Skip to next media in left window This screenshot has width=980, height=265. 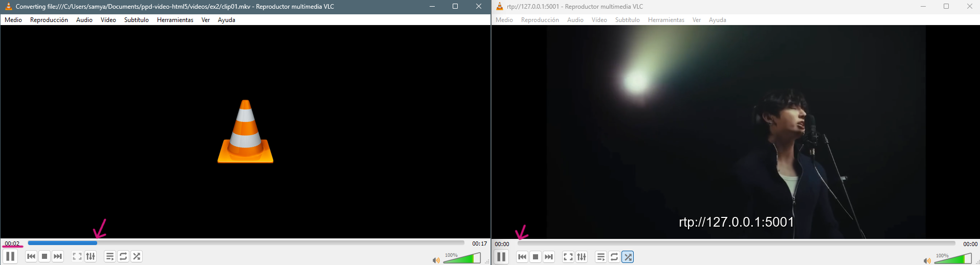58,256
